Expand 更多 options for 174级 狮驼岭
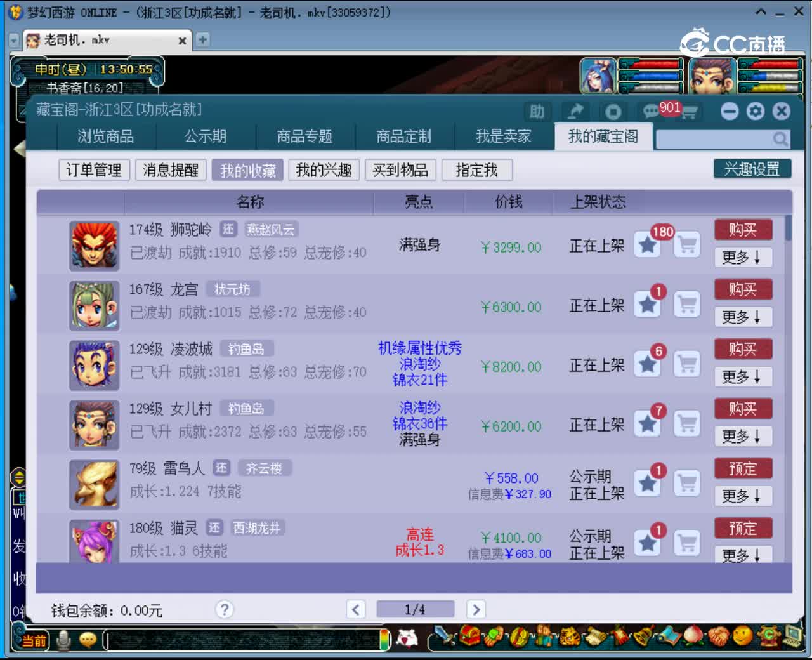812x660 pixels. [x=743, y=257]
